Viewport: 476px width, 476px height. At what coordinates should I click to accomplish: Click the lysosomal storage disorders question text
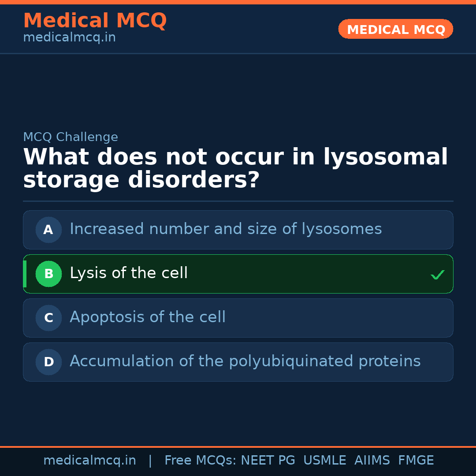pyautogui.click(x=235, y=169)
